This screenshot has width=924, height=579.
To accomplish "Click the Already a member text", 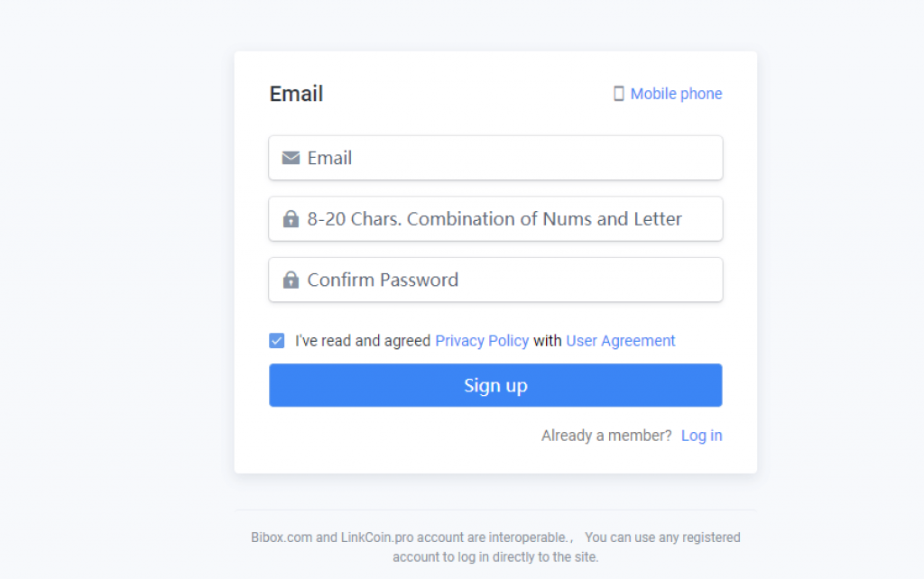I will (x=605, y=435).
